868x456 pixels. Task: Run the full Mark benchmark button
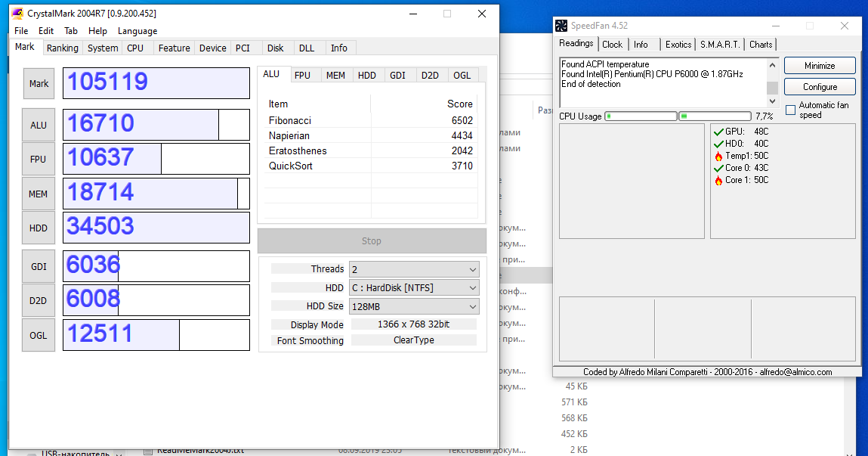point(39,84)
